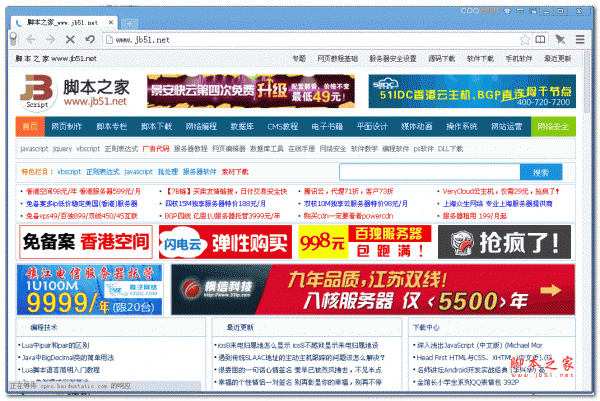Click the 源码下载 top link
This screenshot has width=600, height=401.
coord(442,59)
